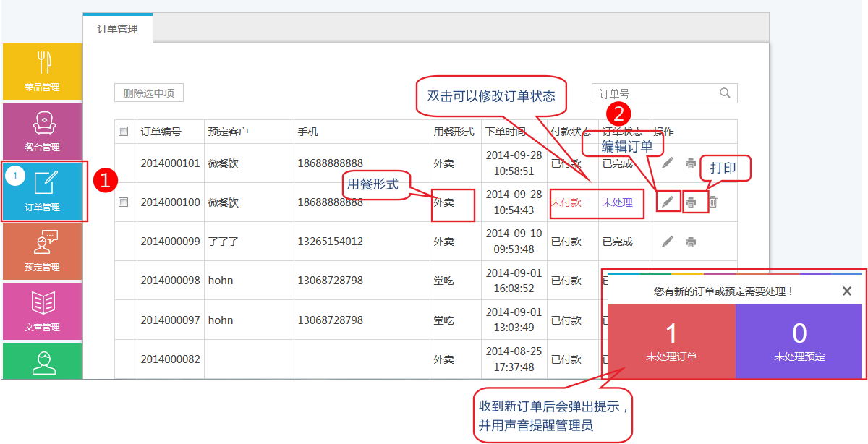Open 菜品管理 in the sidebar
The height and width of the screenshot is (444, 868).
pos(42,71)
